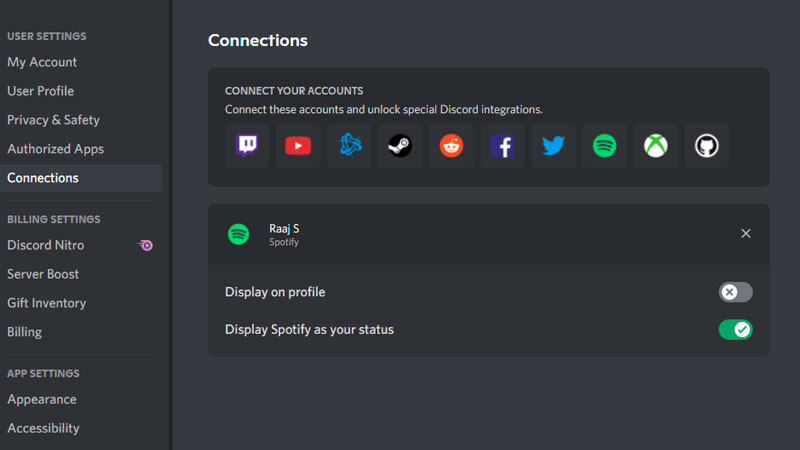
Task: Click the Billing Settings section header
Action: point(54,219)
